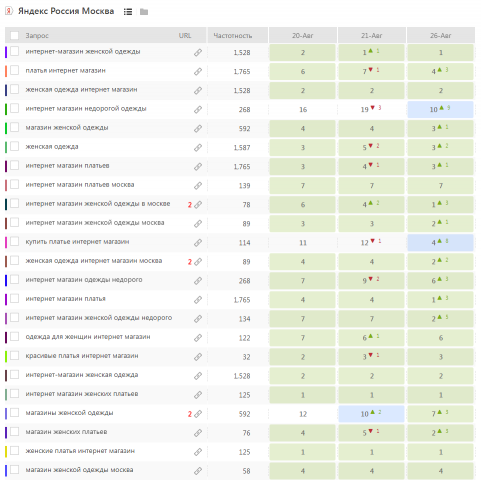Click orange color marker of 'платья интернет магазин'
481x480 pixels.
6,71
